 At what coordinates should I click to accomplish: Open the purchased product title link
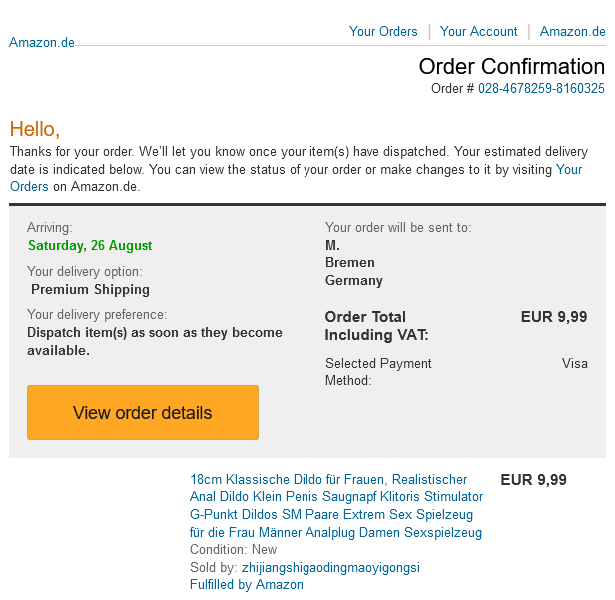[336, 506]
